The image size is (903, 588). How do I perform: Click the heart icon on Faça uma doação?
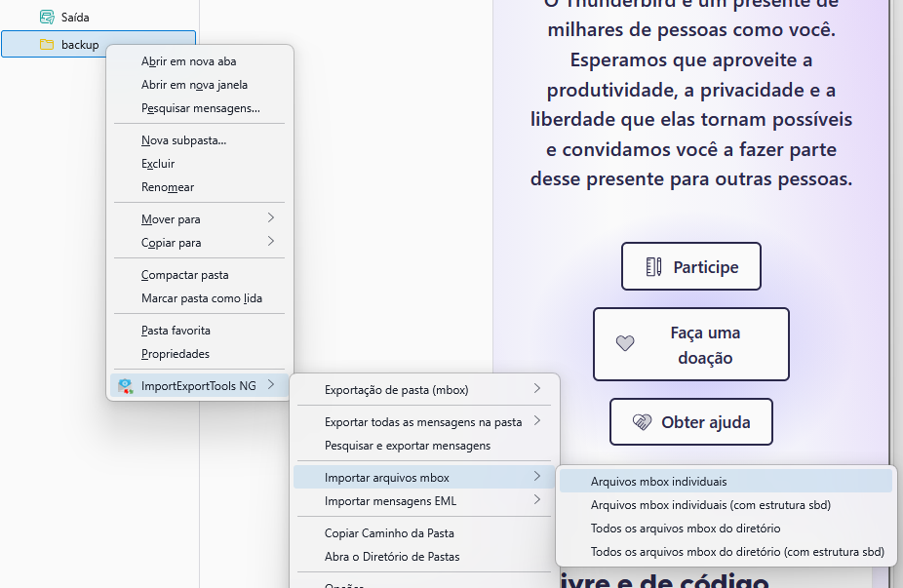coord(625,343)
